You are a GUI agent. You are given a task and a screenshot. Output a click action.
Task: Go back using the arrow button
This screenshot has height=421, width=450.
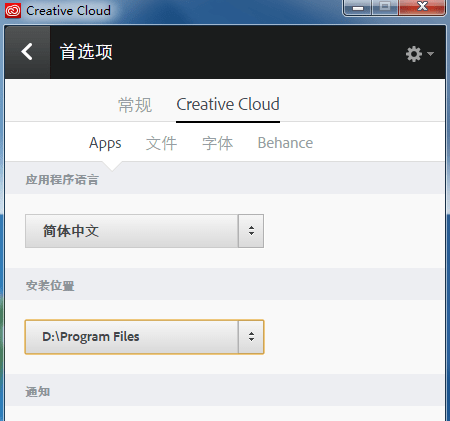(x=27, y=52)
